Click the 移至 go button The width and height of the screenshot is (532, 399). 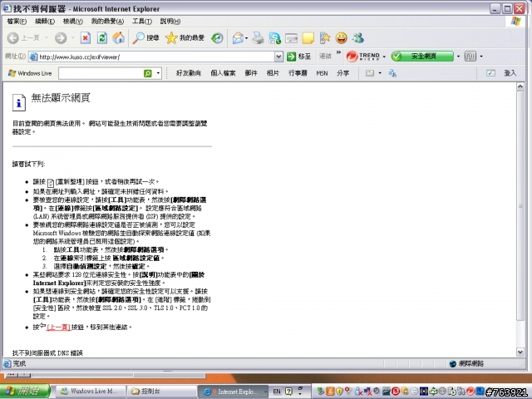pos(299,57)
